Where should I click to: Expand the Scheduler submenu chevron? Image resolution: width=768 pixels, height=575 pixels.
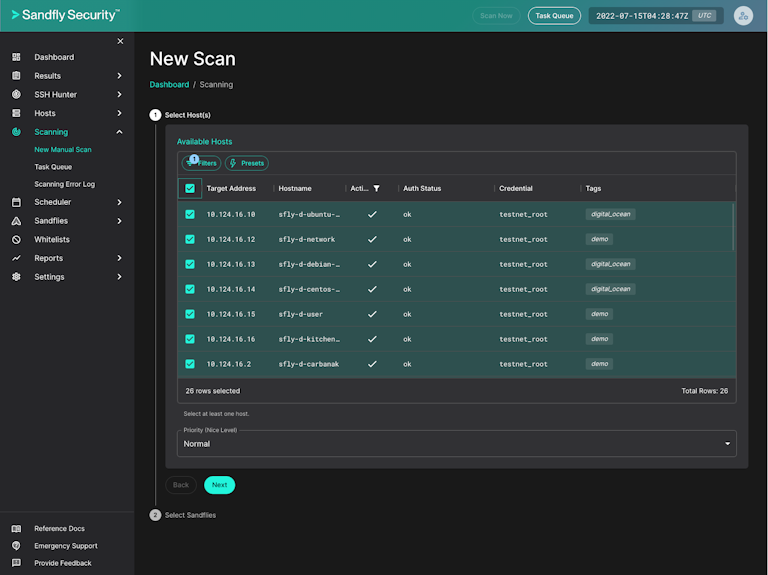point(120,202)
